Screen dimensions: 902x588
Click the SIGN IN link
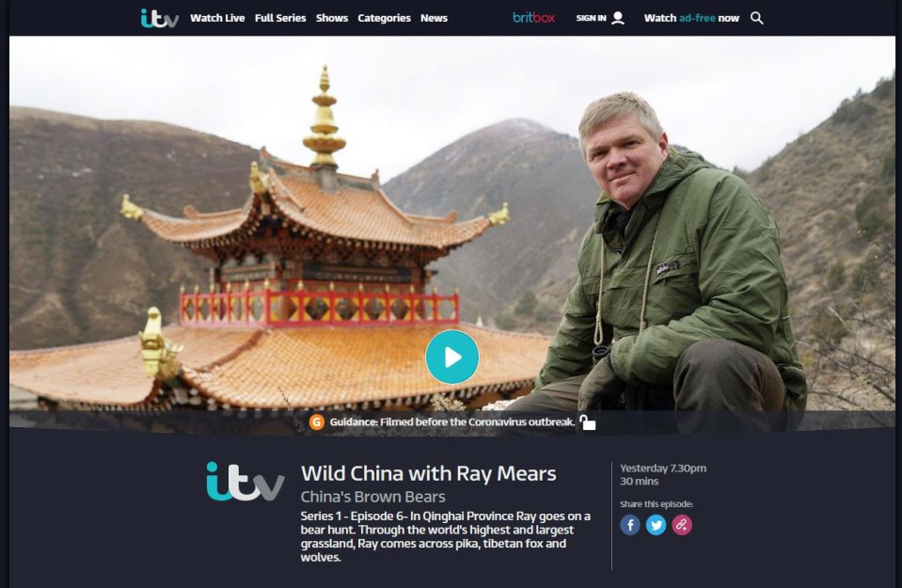[x=591, y=19]
